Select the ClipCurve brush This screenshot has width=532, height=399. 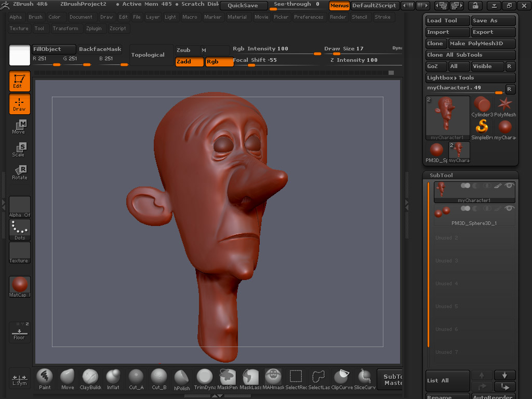coord(342,379)
